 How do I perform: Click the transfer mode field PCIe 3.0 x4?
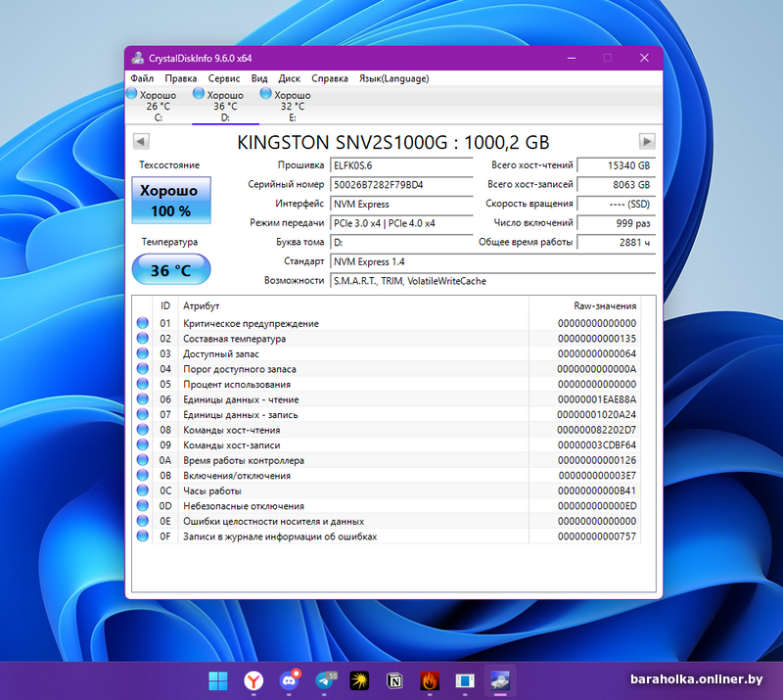coord(401,223)
